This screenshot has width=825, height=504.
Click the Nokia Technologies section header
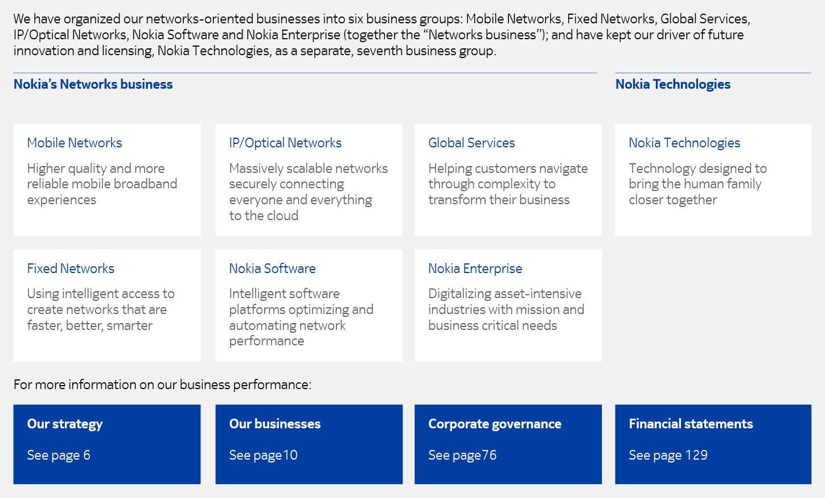click(672, 85)
